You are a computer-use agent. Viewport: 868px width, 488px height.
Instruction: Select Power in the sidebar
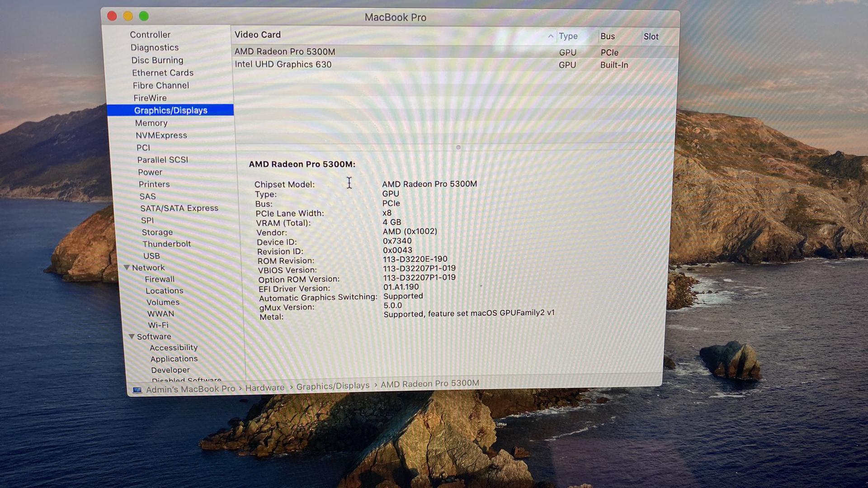click(150, 172)
